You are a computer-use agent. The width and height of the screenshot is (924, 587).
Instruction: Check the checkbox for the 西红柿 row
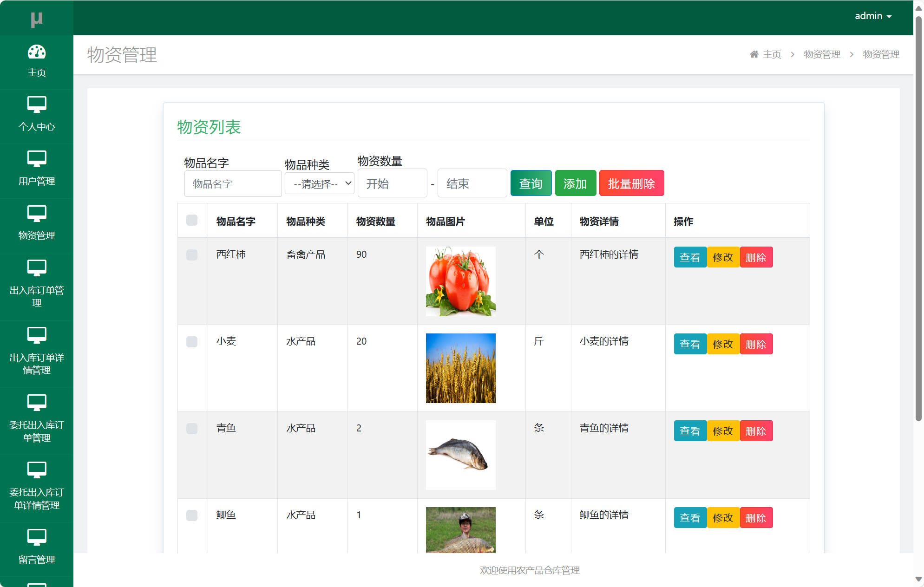192,255
